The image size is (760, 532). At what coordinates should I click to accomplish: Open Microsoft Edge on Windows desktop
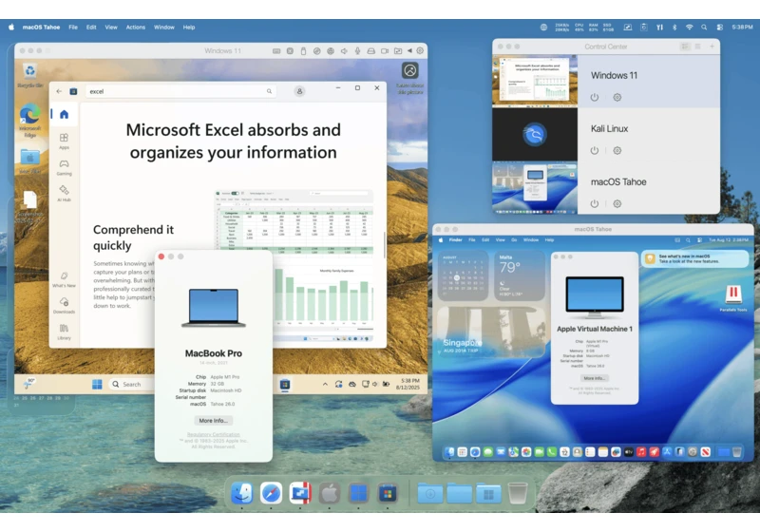click(30, 120)
